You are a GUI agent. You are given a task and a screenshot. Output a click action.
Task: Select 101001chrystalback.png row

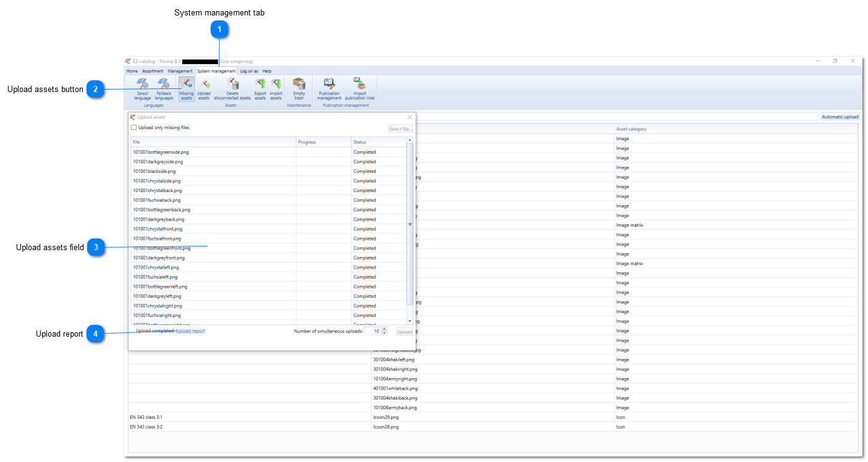pos(268,190)
